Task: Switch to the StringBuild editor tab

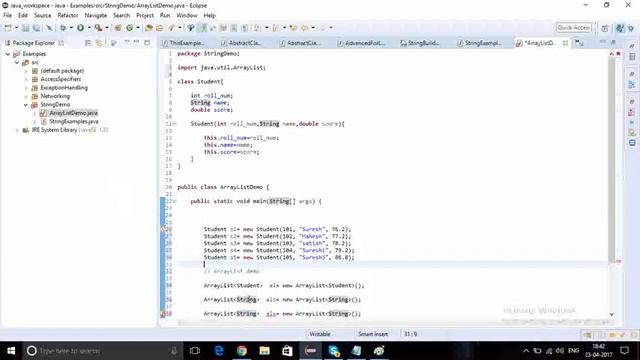Action: [420, 43]
